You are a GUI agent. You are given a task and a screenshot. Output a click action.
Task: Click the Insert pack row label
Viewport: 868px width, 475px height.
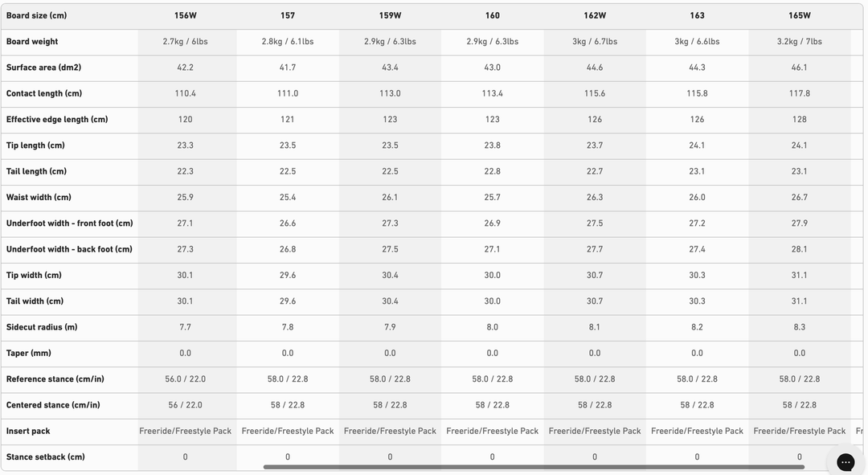pos(28,432)
